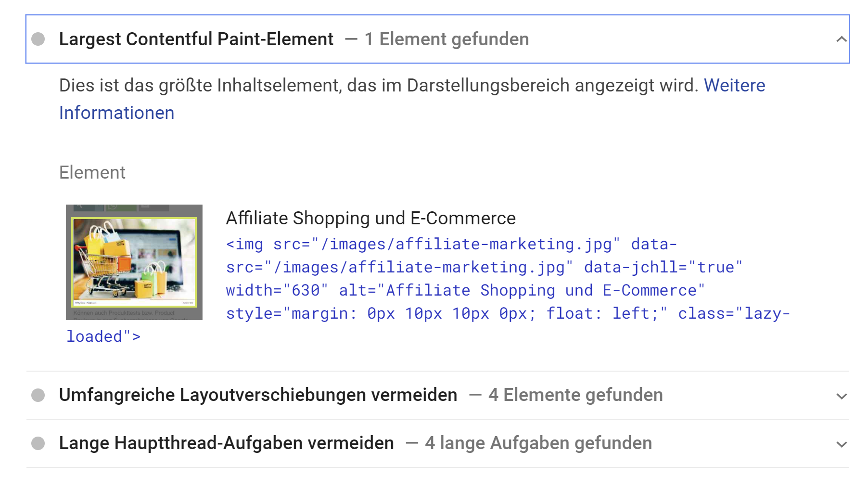
Task: Select the Lange Hauptthread-Aufgaben vermeiden header
Action: pyautogui.click(x=225, y=443)
